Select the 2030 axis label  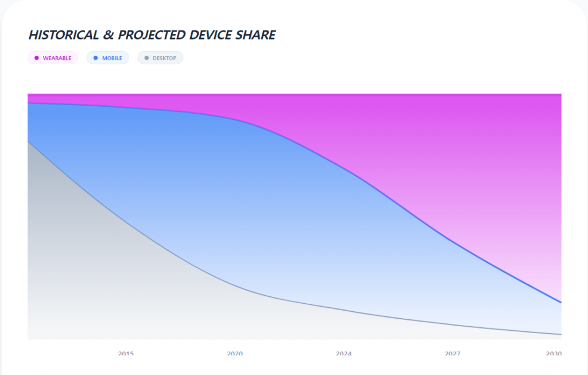tap(554, 353)
